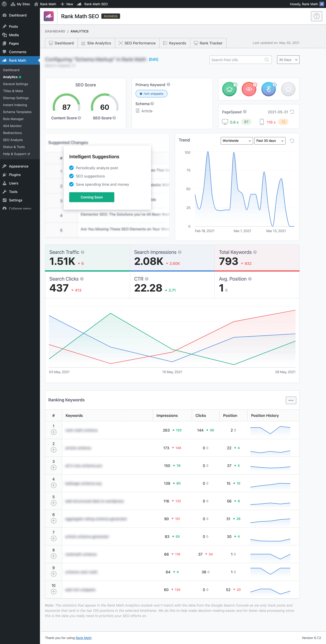
Task: Open the Plugins menu
Action: (15, 175)
